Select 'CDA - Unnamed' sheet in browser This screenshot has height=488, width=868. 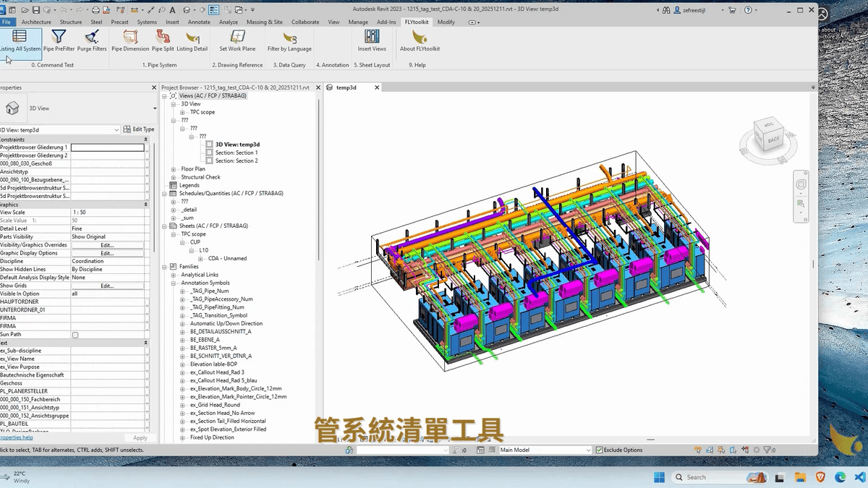click(227, 258)
